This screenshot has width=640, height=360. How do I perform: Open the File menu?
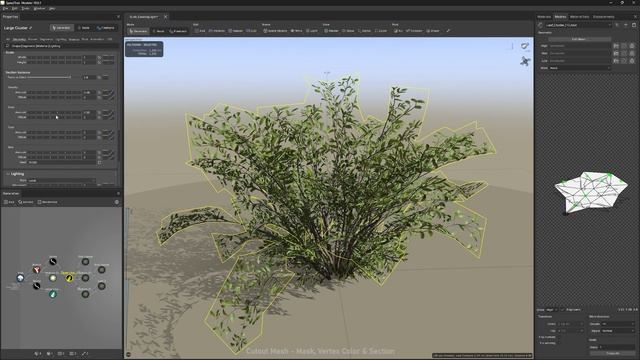pyautogui.click(x=5, y=8)
